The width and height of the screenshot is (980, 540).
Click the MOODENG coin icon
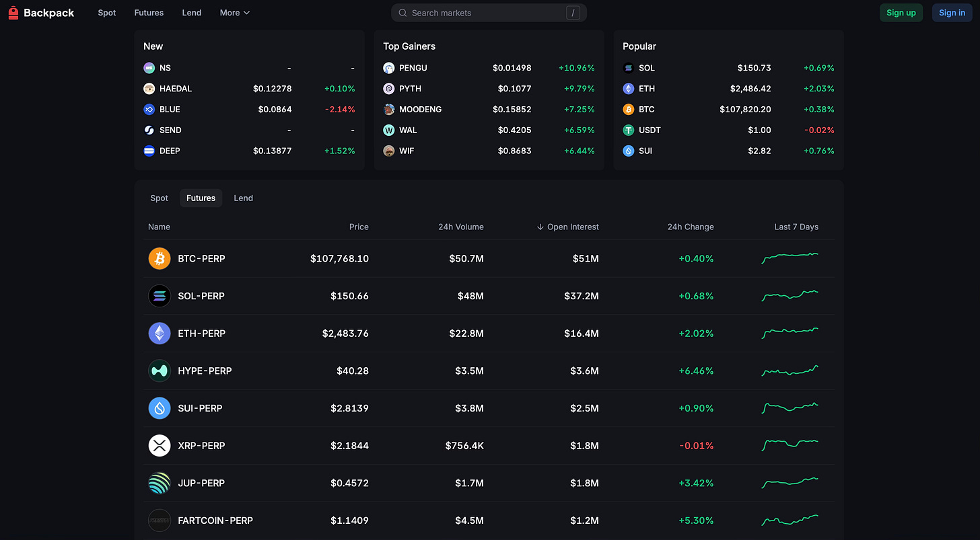(x=389, y=110)
